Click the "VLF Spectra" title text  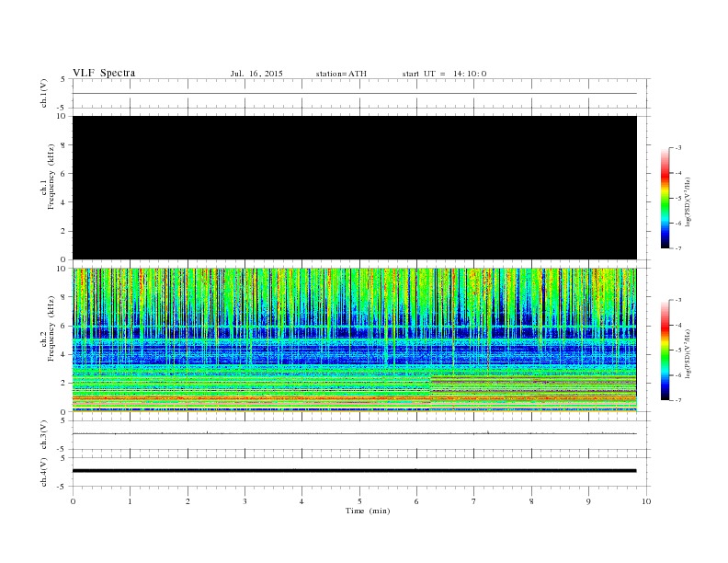(x=104, y=73)
